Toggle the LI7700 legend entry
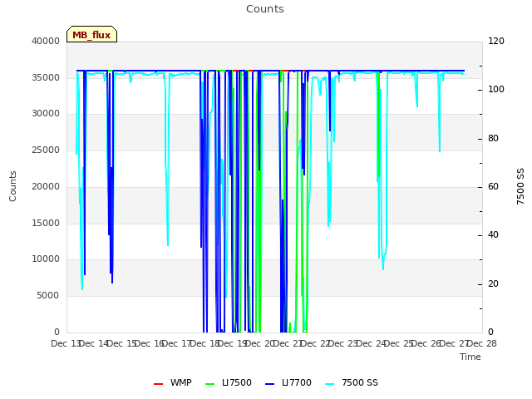 tap(288, 382)
